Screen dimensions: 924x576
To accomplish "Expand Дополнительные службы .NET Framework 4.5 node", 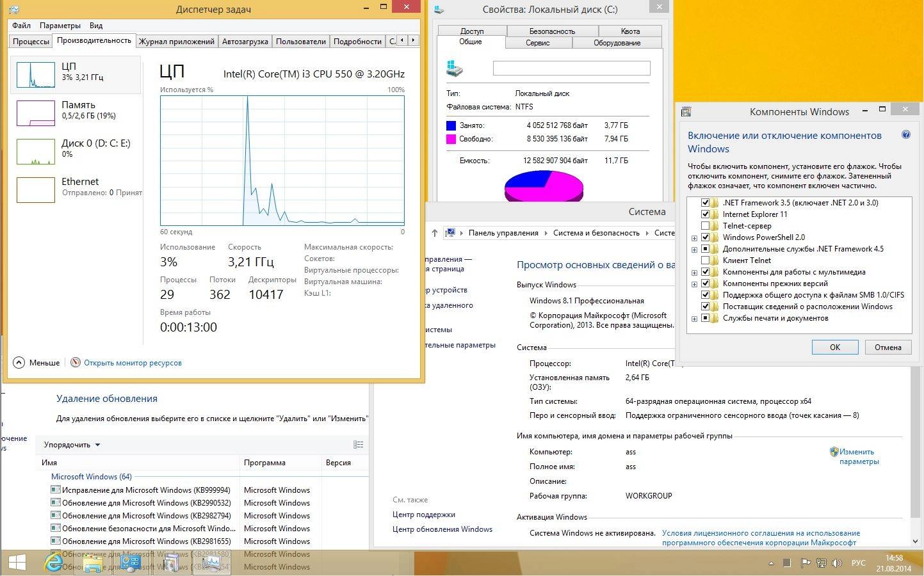I will [x=694, y=250].
